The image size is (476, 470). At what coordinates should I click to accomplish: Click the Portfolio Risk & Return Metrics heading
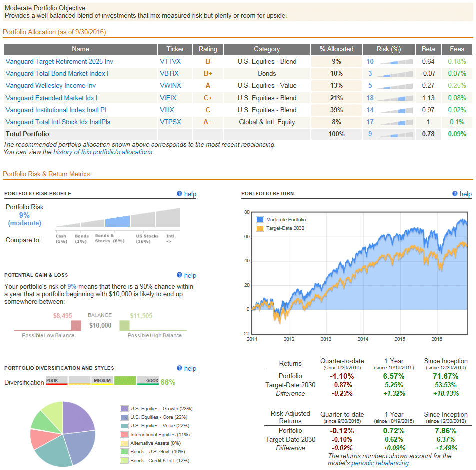46,174
